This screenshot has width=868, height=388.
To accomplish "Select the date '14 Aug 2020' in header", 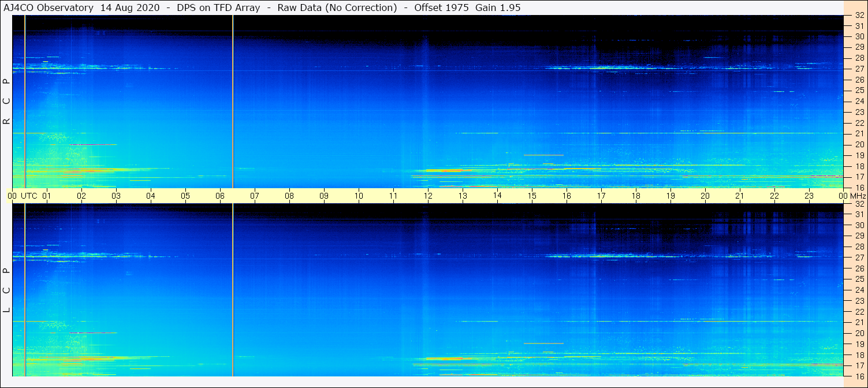I will (129, 8).
